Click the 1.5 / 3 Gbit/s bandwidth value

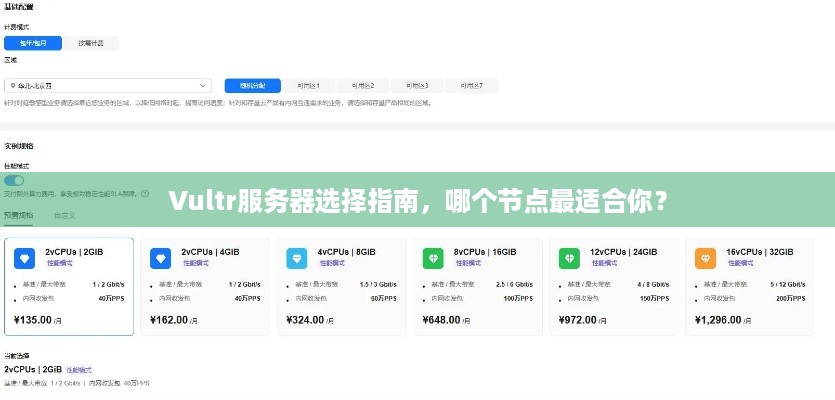pos(378,284)
